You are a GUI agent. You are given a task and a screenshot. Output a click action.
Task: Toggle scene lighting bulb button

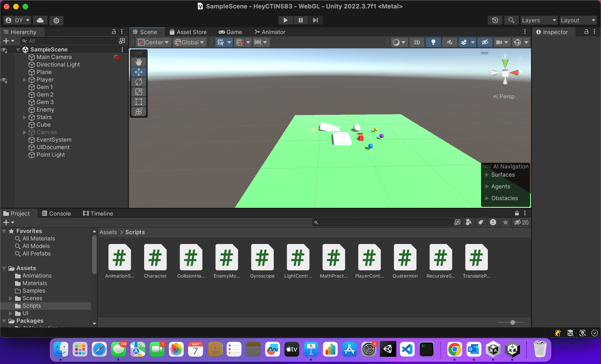(x=433, y=43)
